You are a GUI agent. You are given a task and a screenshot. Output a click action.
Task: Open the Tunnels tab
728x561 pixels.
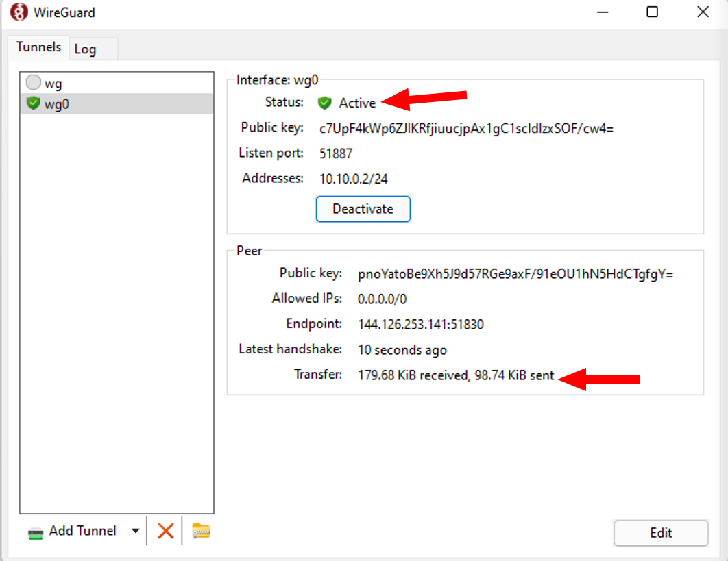click(x=38, y=47)
